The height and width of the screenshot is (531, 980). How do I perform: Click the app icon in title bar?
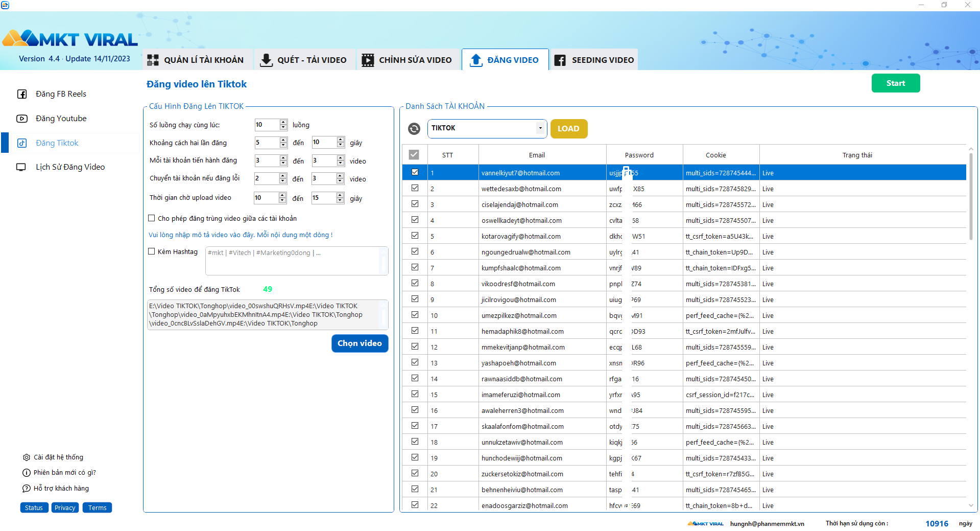point(5,5)
